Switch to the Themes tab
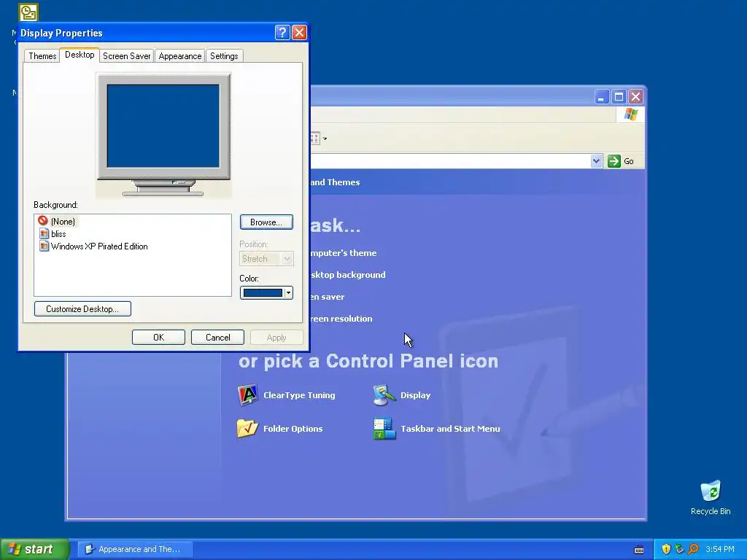This screenshot has width=747, height=560. click(x=42, y=55)
